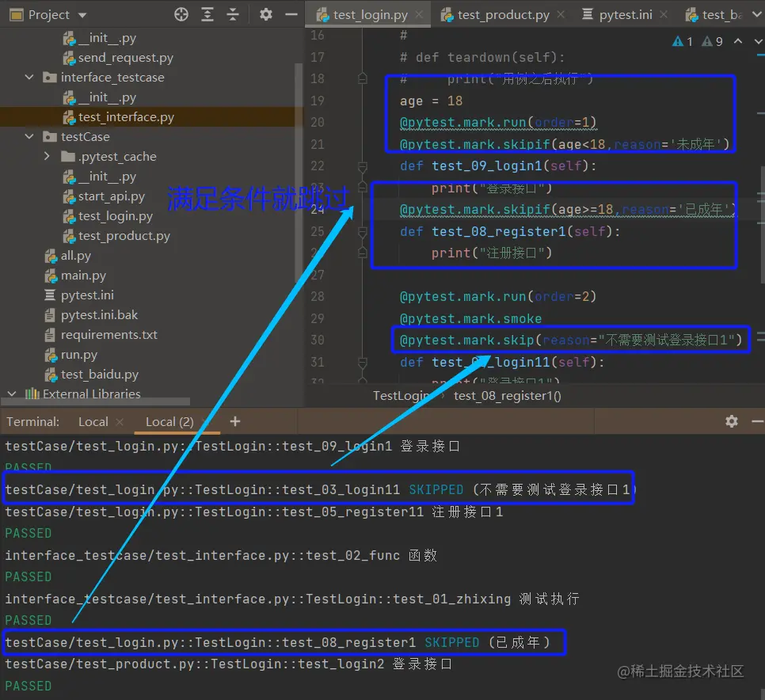Add a new terminal session
Image resolution: width=765 pixels, height=700 pixels.
point(235,421)
